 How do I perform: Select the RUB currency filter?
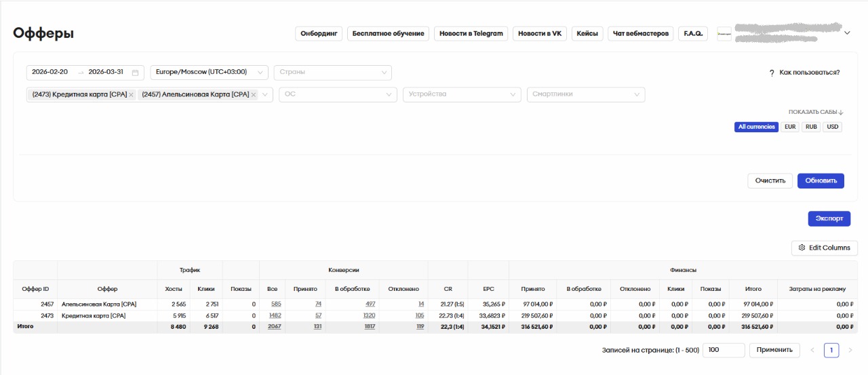click(811, 127)
